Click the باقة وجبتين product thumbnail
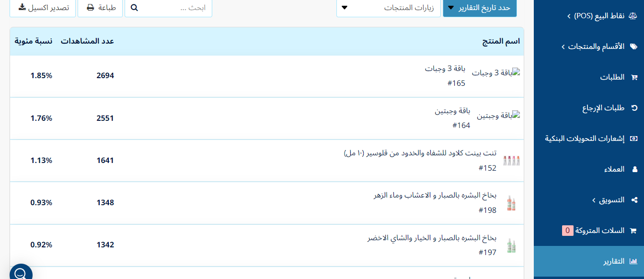This screenshot has width=644, height=279. [x=498, y=116]
